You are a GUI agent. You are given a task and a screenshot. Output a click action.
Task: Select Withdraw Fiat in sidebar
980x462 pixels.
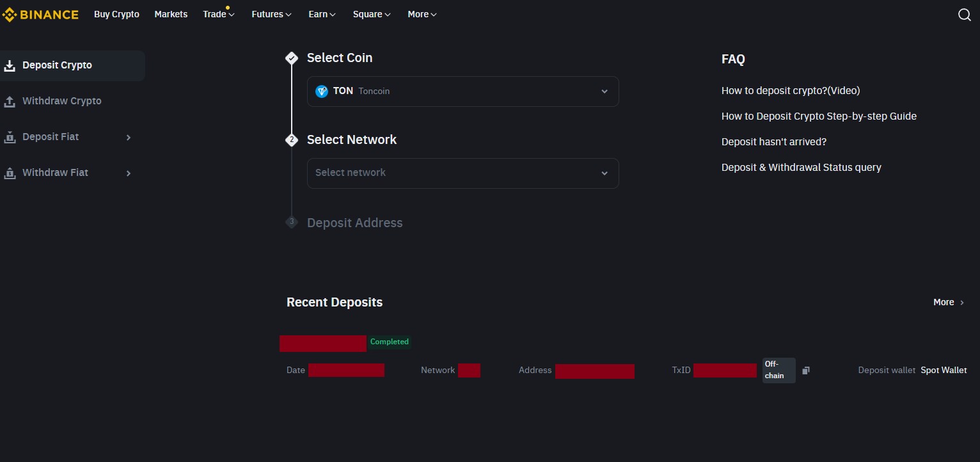coord(72,173)
